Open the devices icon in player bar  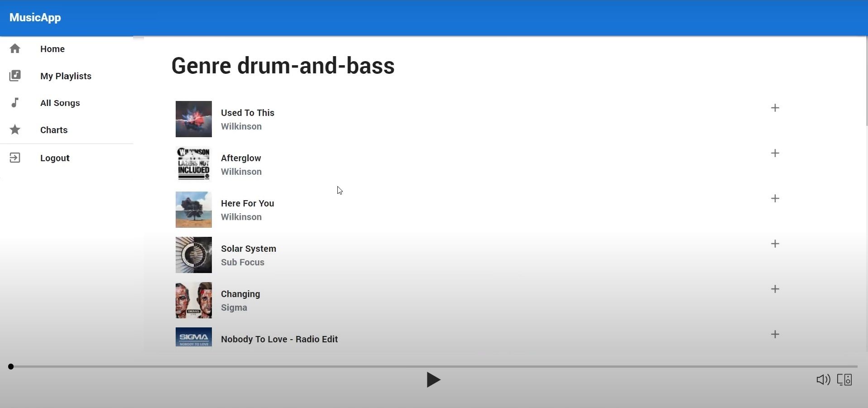[x=844, y=379]
